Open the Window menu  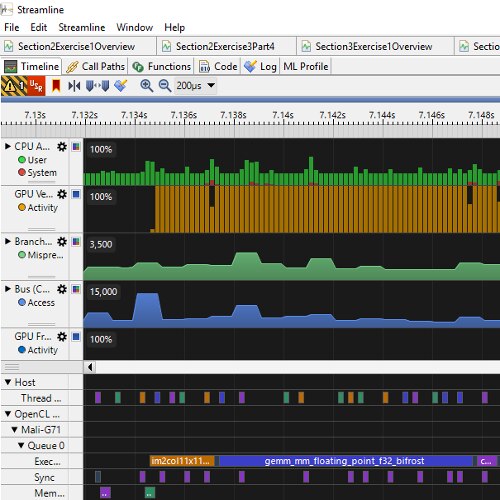(134, 27)
